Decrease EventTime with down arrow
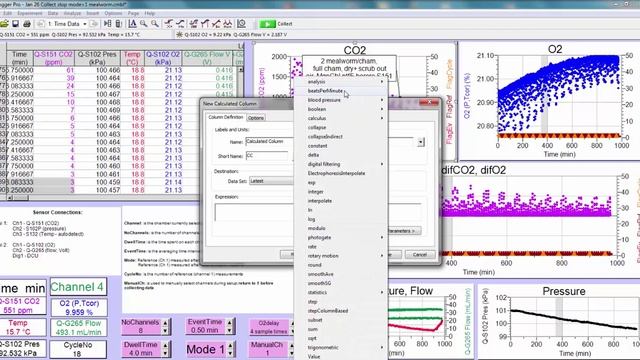The width and height of the screenshot is (640, 360). 229,330
